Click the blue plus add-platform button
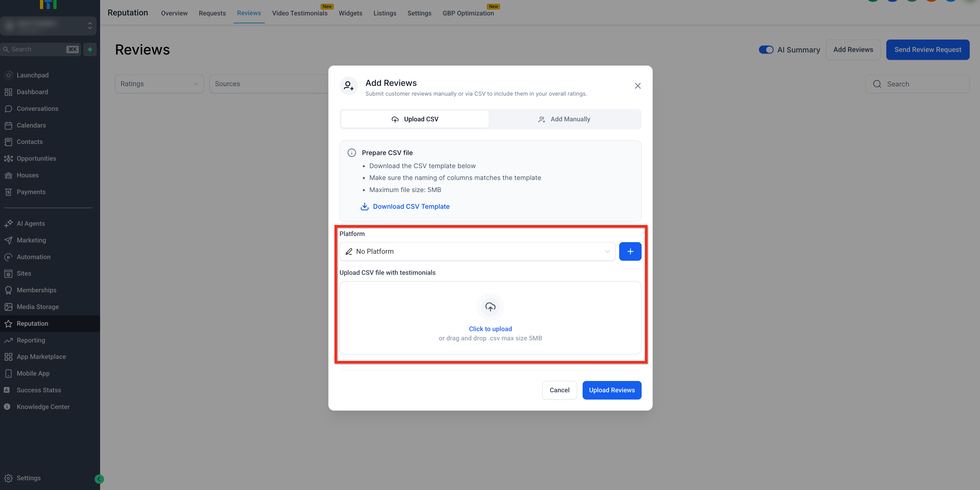The image size is (980, 490). 630,251
